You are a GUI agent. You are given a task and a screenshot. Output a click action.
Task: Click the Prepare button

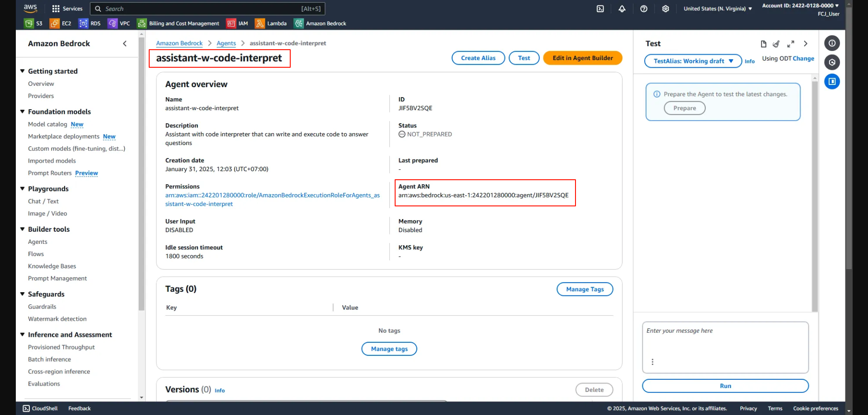684,108
